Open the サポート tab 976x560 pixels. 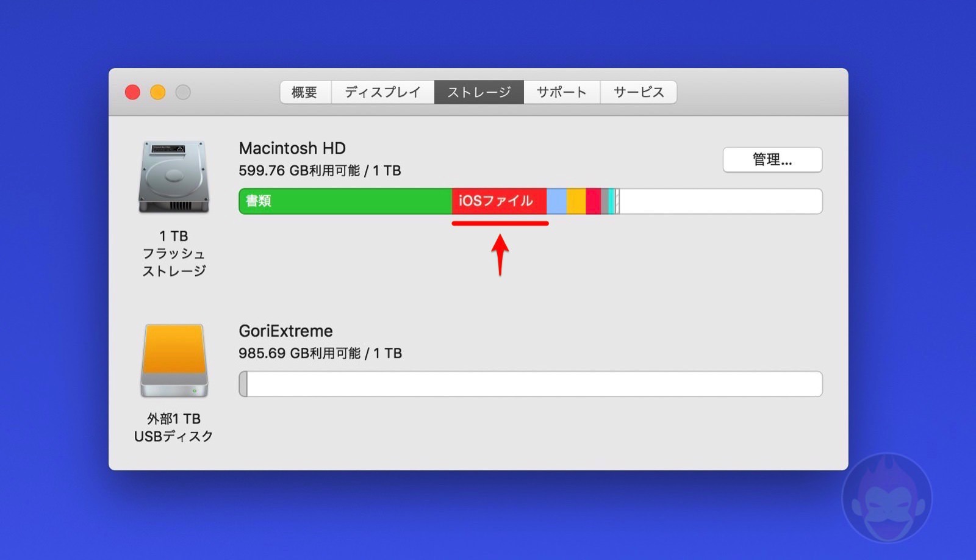562,92
